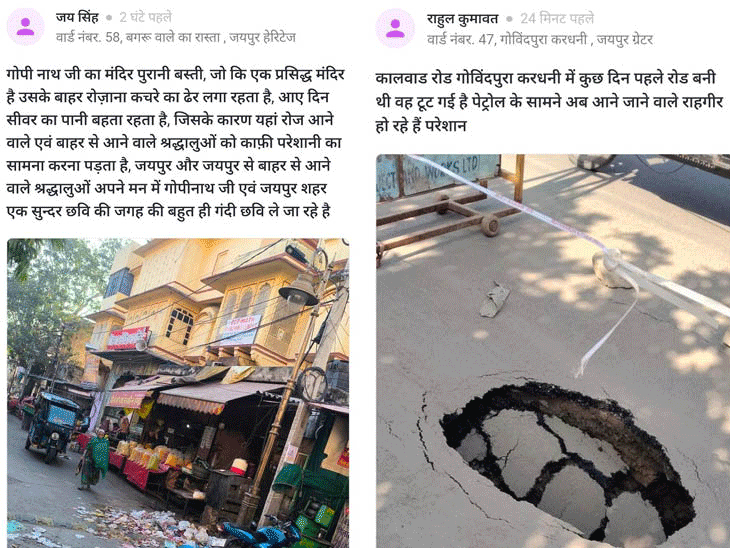The image size is (730, 548).
Task: Click the '2 घंटे पहले' timestamp
Action: pos(145,17)
